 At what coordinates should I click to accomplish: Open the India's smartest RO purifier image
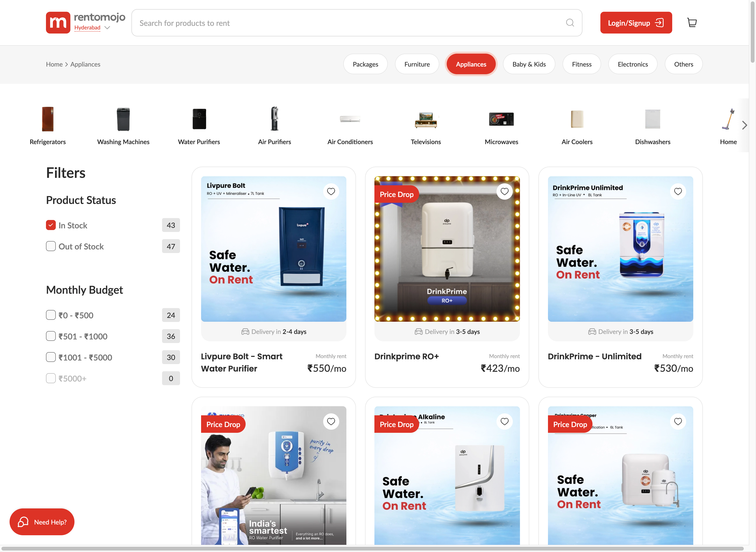(x=274, y=476)
